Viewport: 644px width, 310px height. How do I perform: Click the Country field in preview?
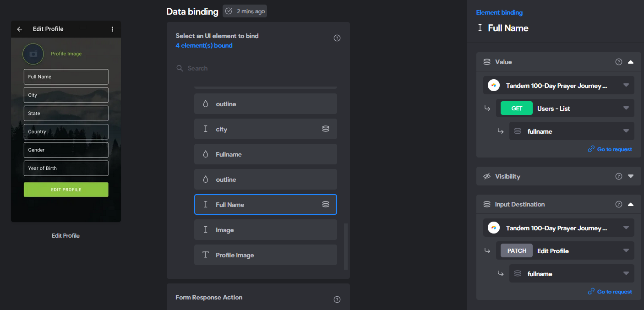[x=66, y=132]
